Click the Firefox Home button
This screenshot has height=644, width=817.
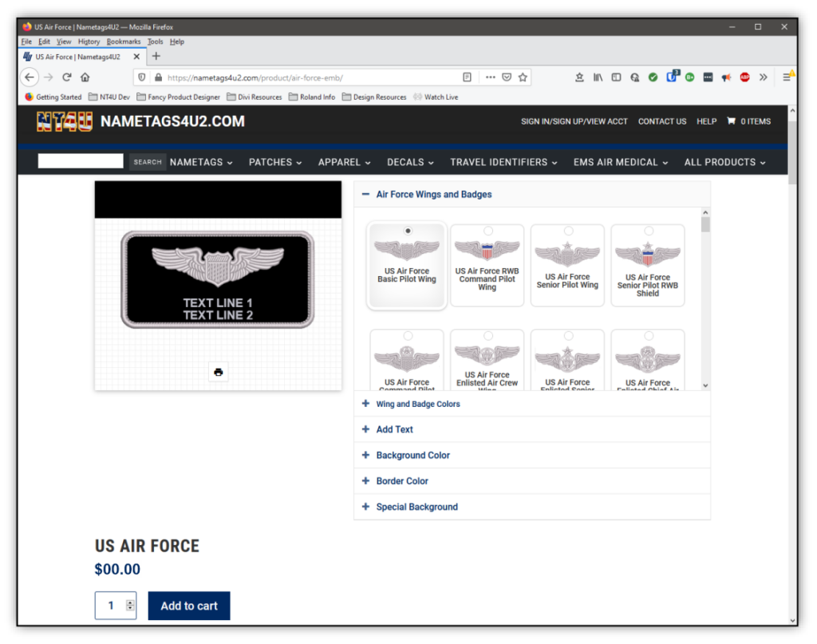click(85, 77)
